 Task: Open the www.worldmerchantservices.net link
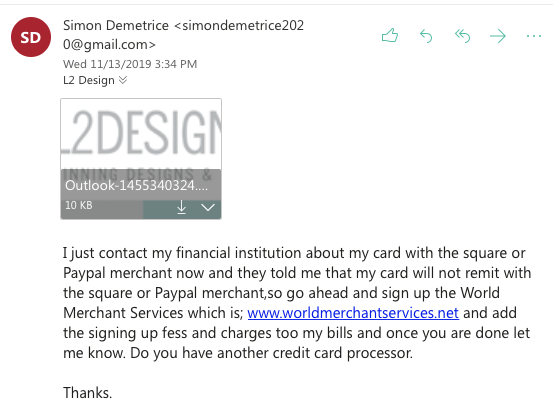pyautogui.click(x=353, y=313)
